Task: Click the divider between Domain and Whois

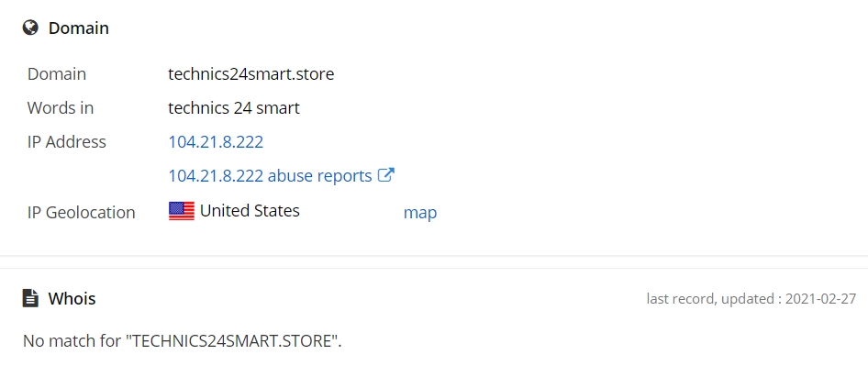Action: click(x=434, y=262)
